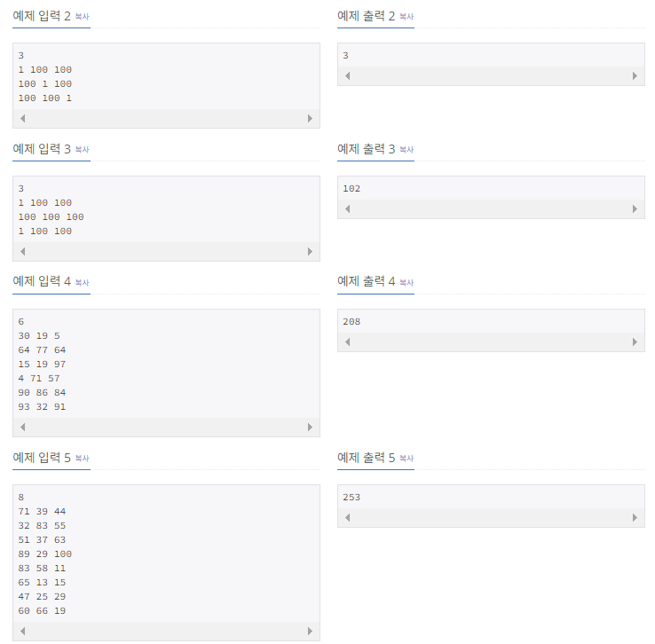Copy example input 2 via 복사 link
The image size is (655, 644).
(83, 17)
